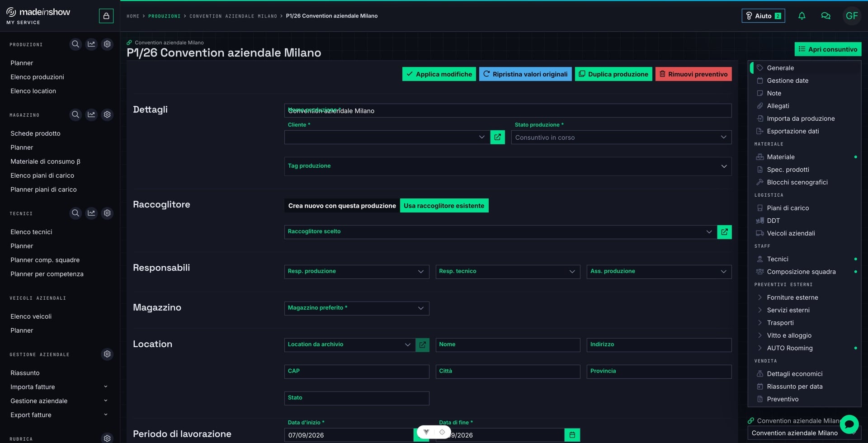Go to Note section in right panel

(805, 93)
